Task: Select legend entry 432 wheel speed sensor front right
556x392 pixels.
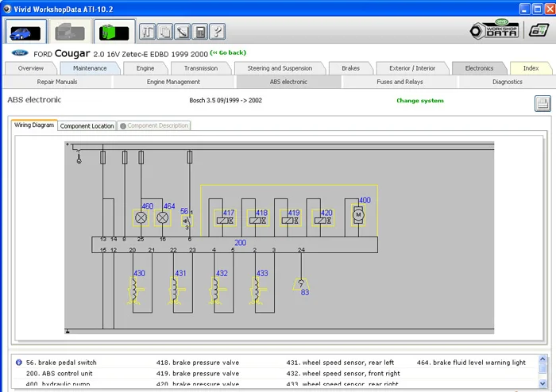Action: tap(343, 373)
